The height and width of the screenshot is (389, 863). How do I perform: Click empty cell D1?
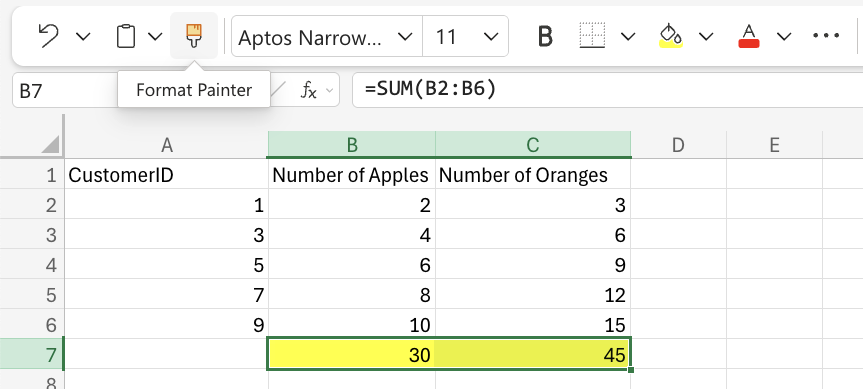pyautogui.click(x=678, y=175)
